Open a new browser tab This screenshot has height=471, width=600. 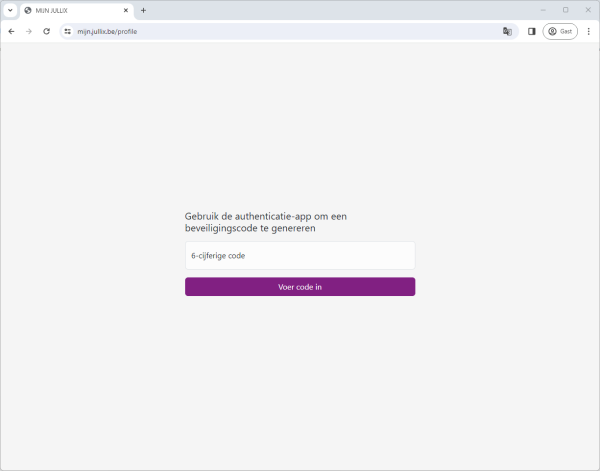[x=143, y=10]
